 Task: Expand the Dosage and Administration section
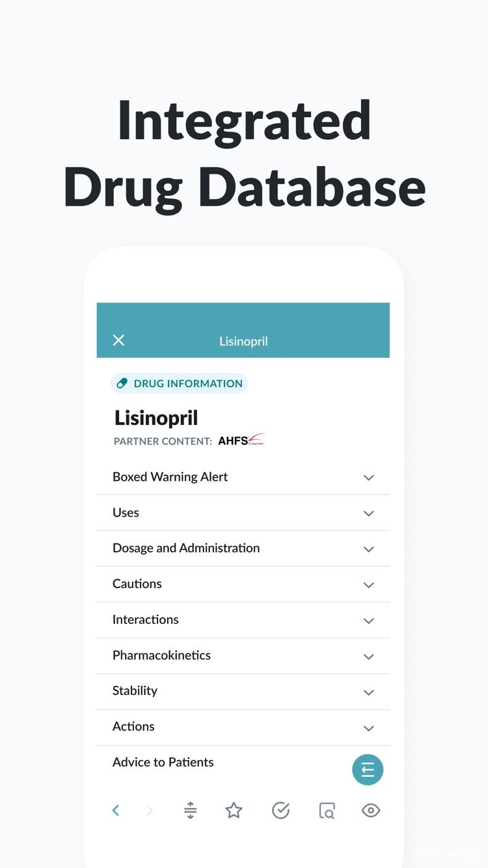point(368,549)
